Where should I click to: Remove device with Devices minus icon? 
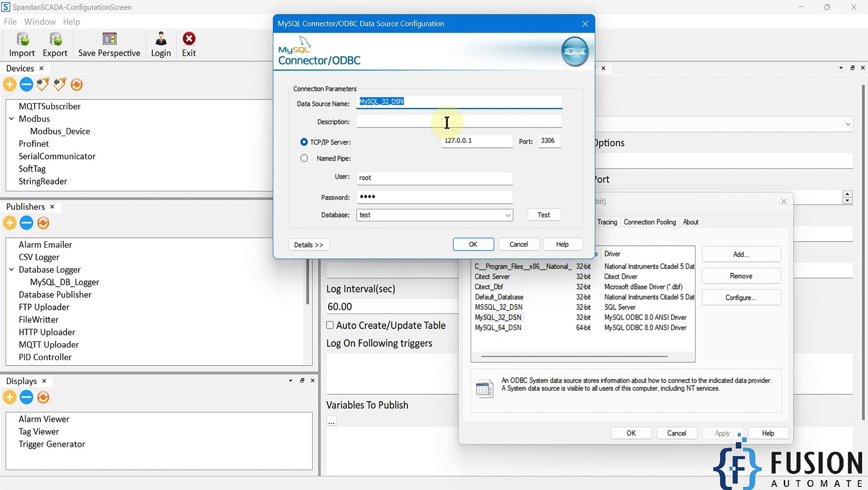(x=26, y=84)
